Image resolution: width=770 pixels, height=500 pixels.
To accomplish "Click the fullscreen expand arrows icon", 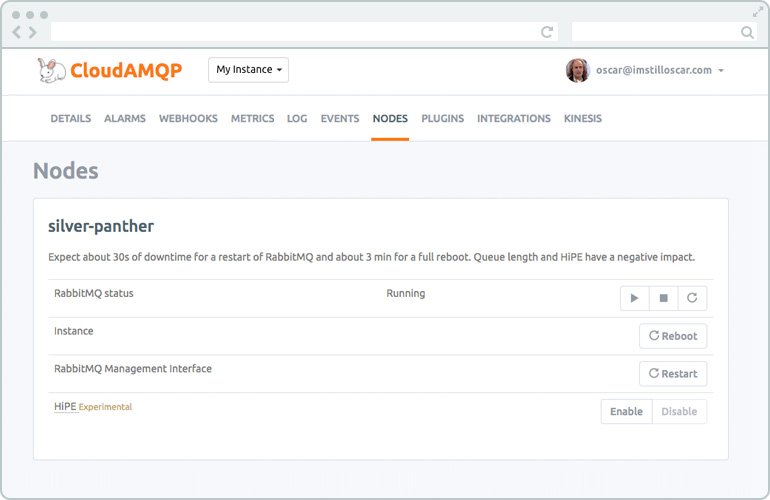I will (x=758, y=12).
